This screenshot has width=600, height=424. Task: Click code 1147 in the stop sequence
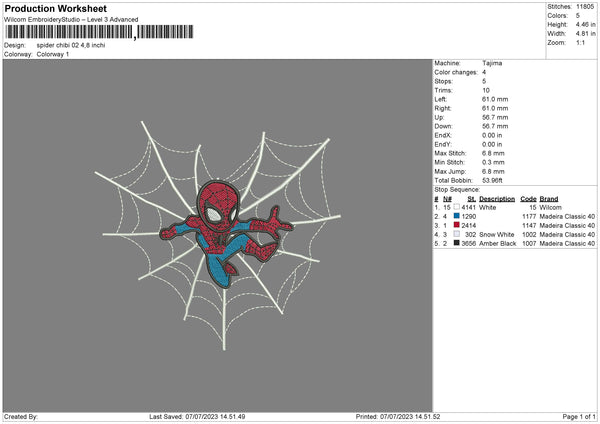click(x=529, y=225)
